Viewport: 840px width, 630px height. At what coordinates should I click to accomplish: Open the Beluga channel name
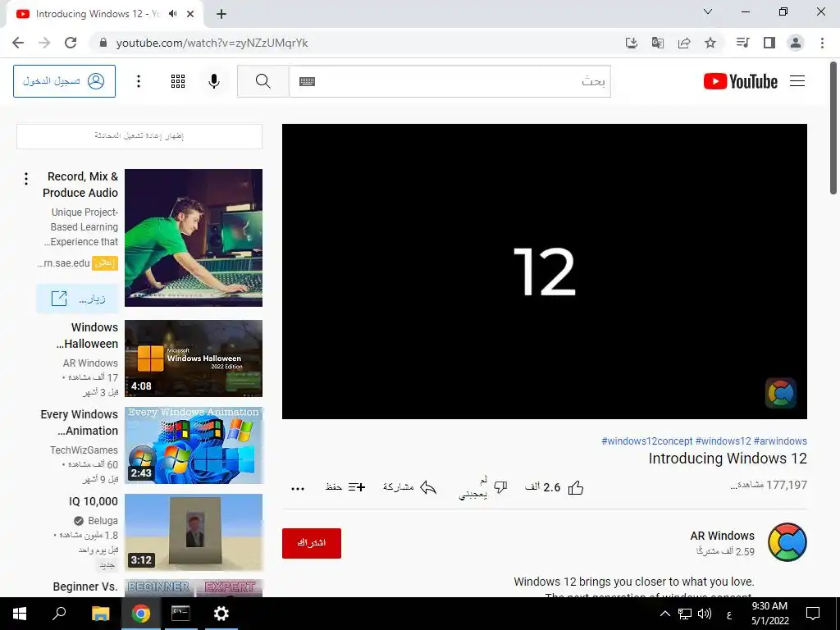[x=103, y=521]
